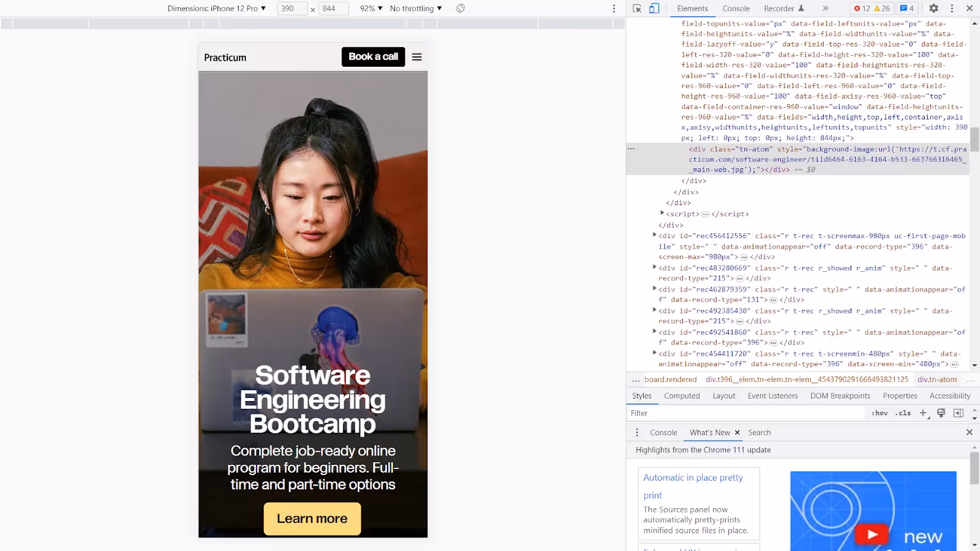Open DevTools settings gear
Viewport: 980px width, 551px height.
click(x=933, y=9)
